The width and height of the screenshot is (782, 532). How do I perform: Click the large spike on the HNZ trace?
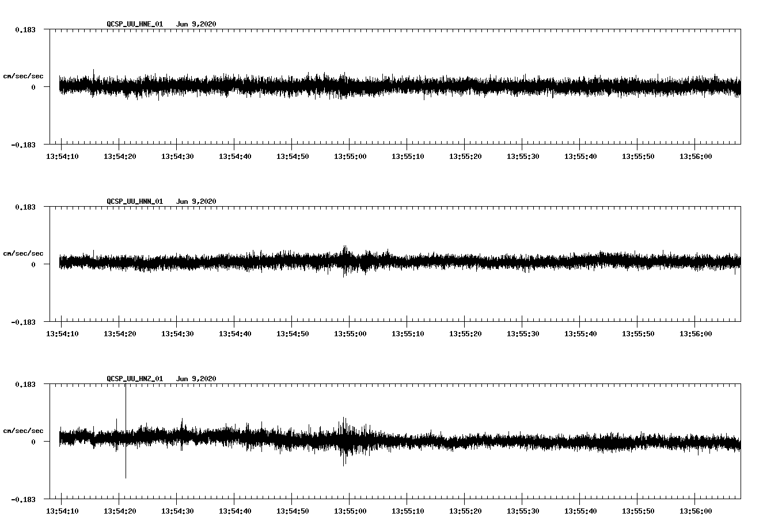pos(126,431)
